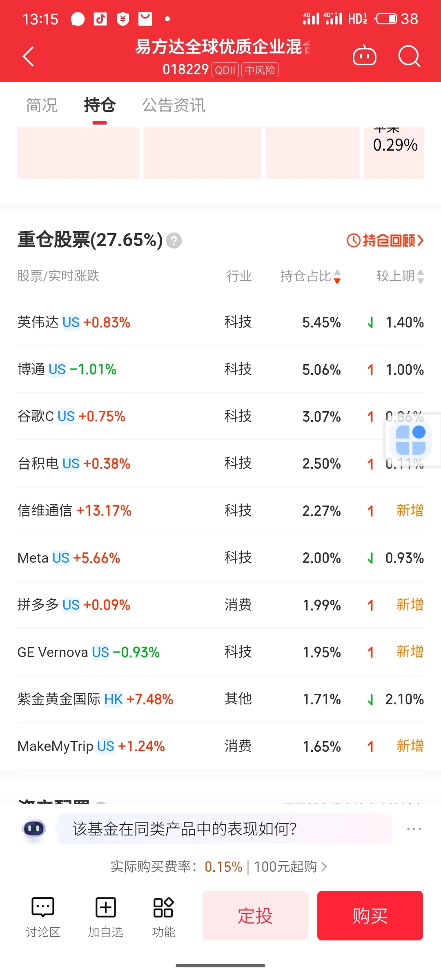Tap the back arrow in header
Screen dimensions: 441x980
tap(28, 56)
